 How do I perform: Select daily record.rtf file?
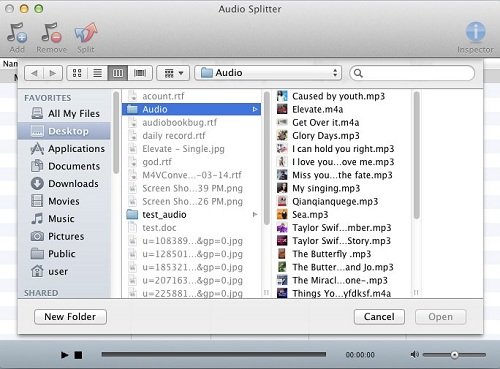(191, 136)
